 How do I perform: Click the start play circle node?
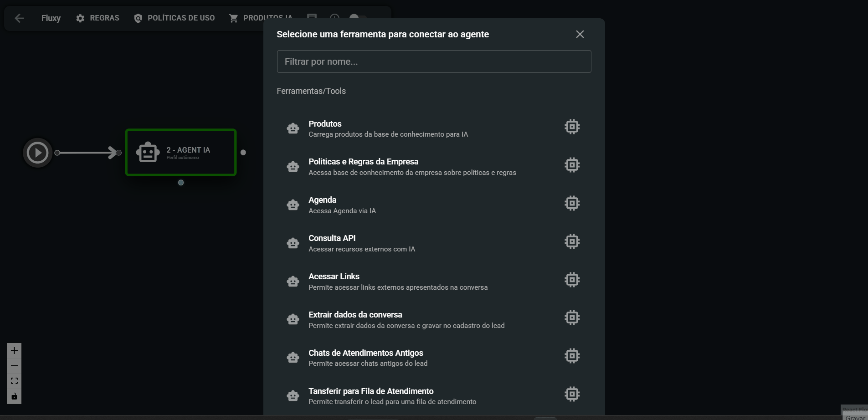pos(37,153)
